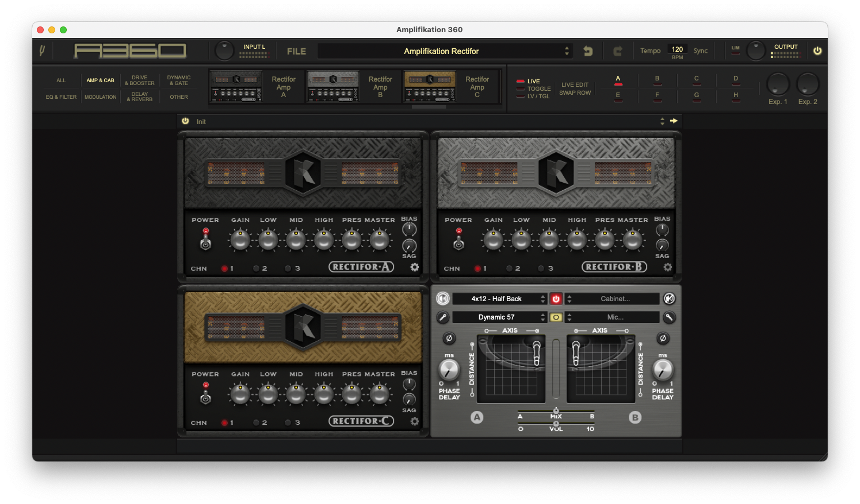
Task: Click the red cabinet link power button
Action: (x=556, y=299)
